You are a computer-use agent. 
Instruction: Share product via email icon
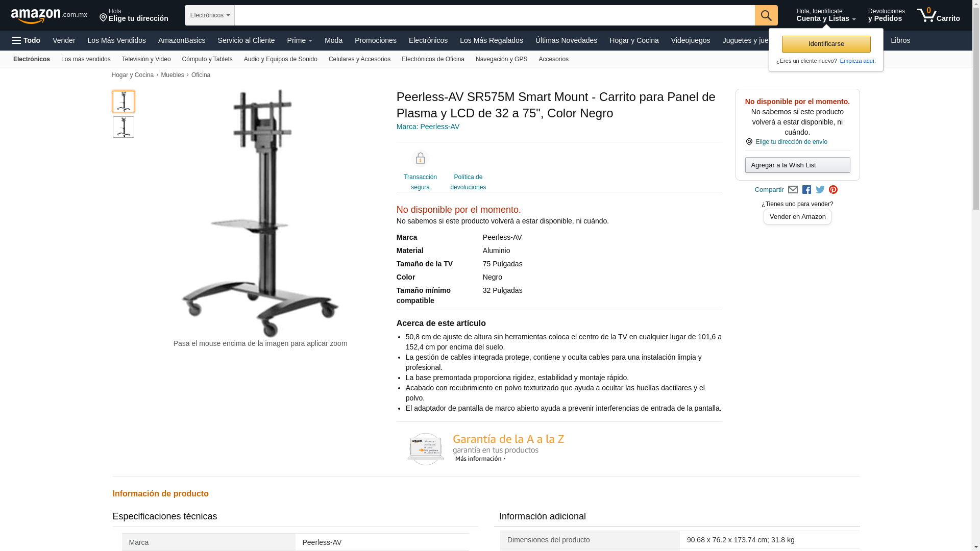(x=793, y=190)
